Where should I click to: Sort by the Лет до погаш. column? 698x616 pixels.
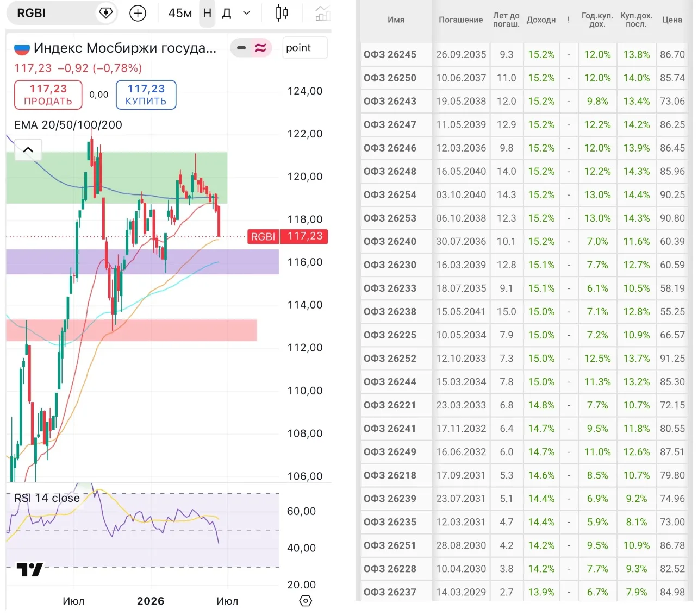pos(506,20)
